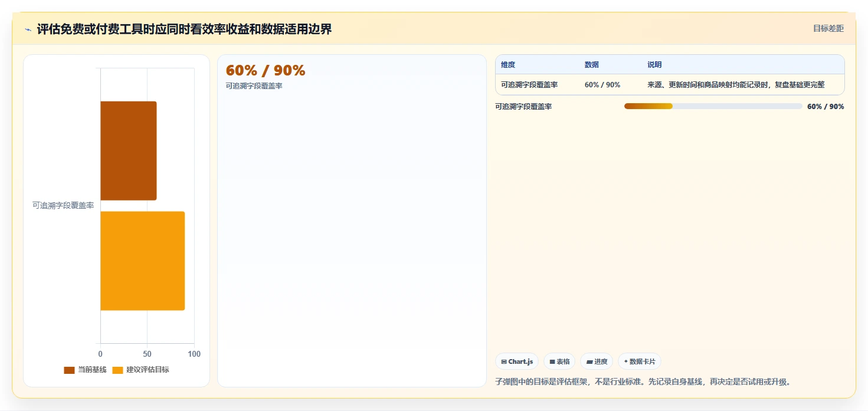The height and width of the screenshot is (411, 868).
Task: Click the dark orange 当前基线 legend swatch
Action: [x=69, y=370]
